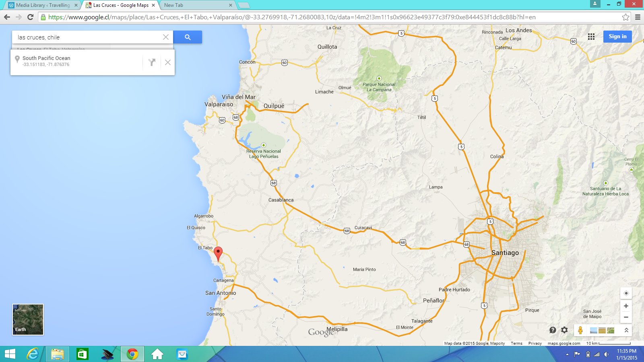The image size is (644, 362).
Task: Bookmark this page with star icon
Action: click(x=625, y=17)
